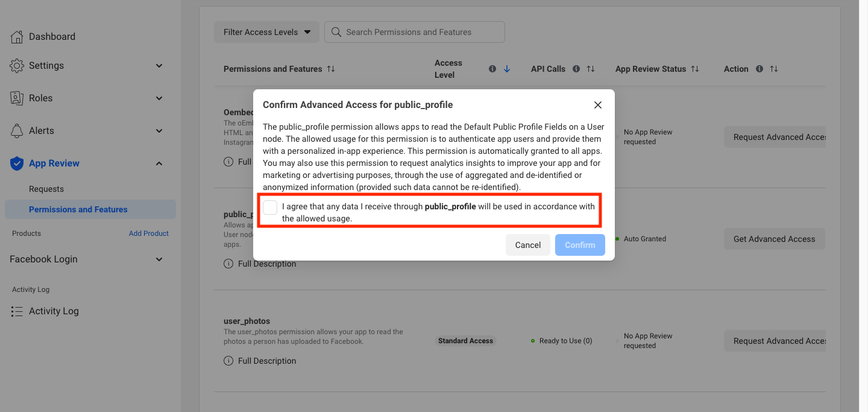The image size is (868, 412).
Task: Click the App Review shield icon
Action: point(17,163)
